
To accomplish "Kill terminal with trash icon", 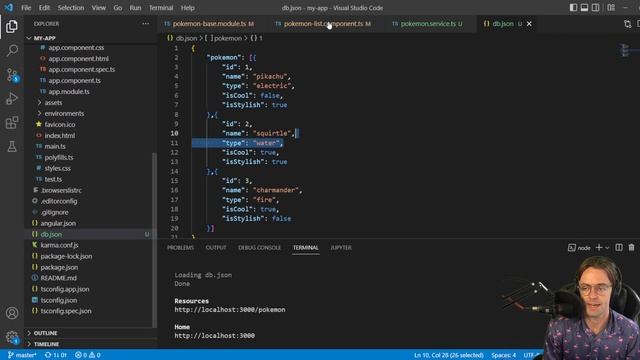I will [x=631, y=247].
